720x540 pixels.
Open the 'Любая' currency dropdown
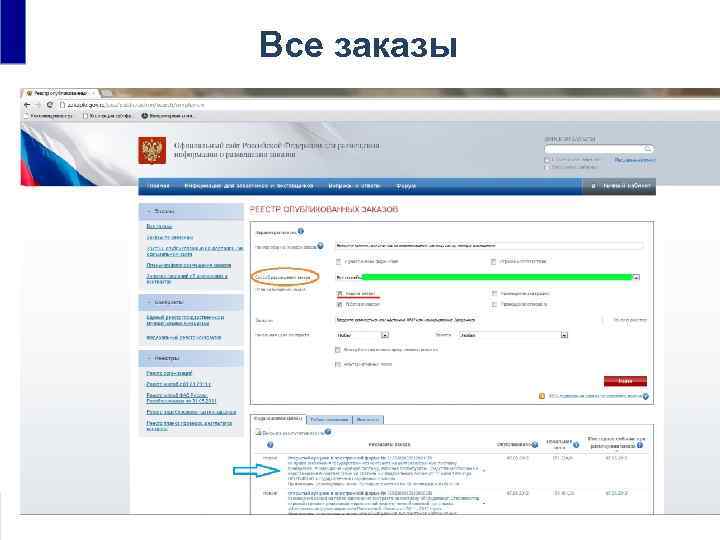[513, 335]
